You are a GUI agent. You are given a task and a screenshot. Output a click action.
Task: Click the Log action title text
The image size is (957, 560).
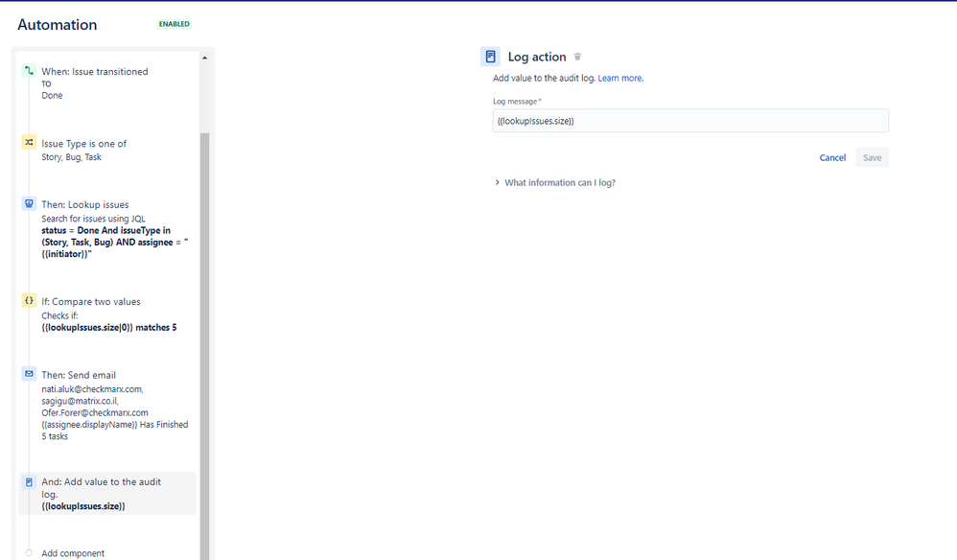(537, 57)
